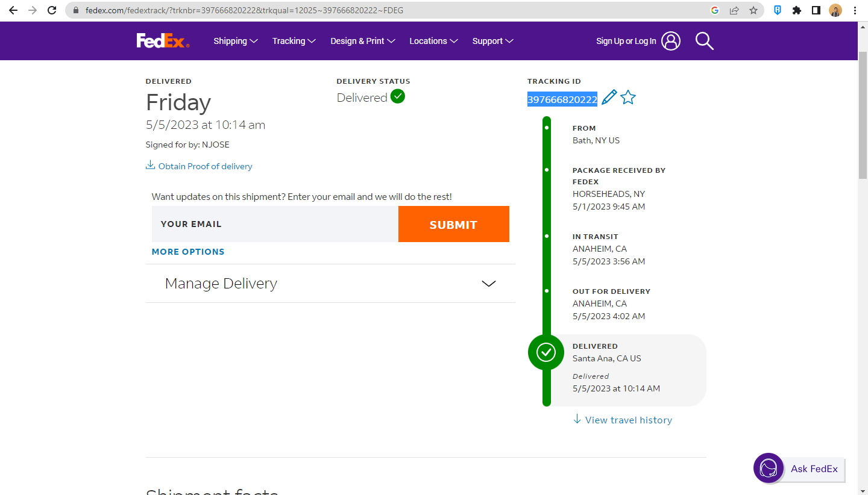Click the 'Bath, NY US' origin text
The height and width of the screenshot is (495, 868).
pos(596,140)
